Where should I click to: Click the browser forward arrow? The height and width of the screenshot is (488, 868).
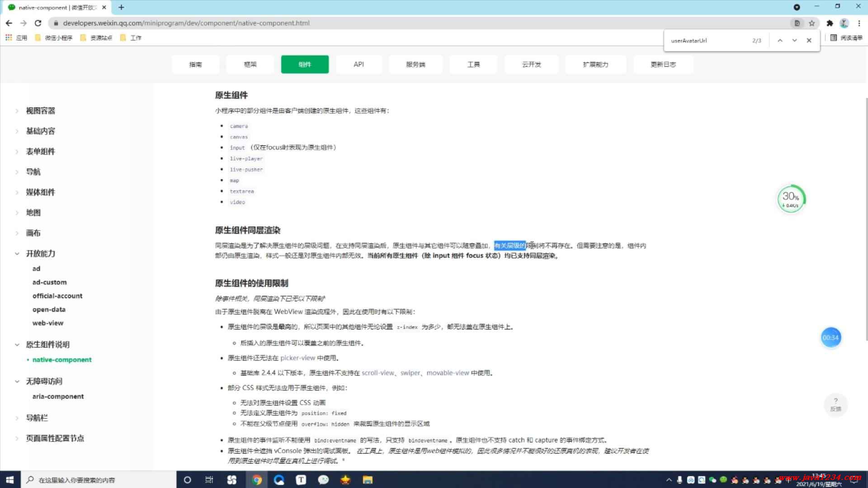click(24, 23)
